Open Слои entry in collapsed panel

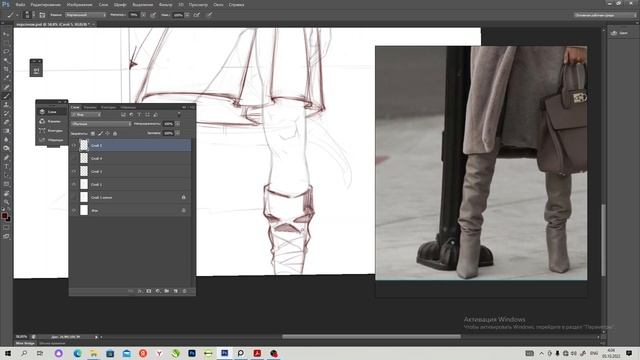pos(51,112)
